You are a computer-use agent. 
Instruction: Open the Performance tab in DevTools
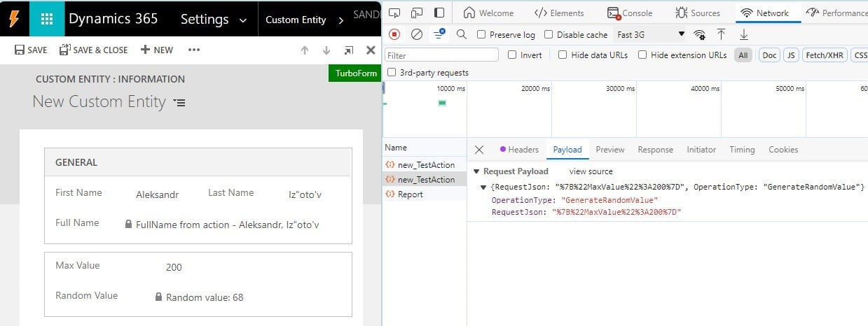pos(836,13)
